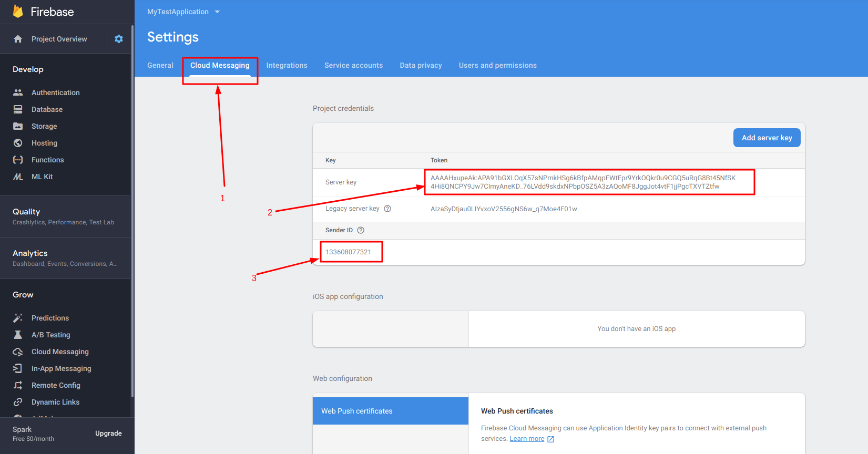Viewport: 868px width, 454px height.
Task: Collapse the Grow section header
Action: [x=23, y=295]
